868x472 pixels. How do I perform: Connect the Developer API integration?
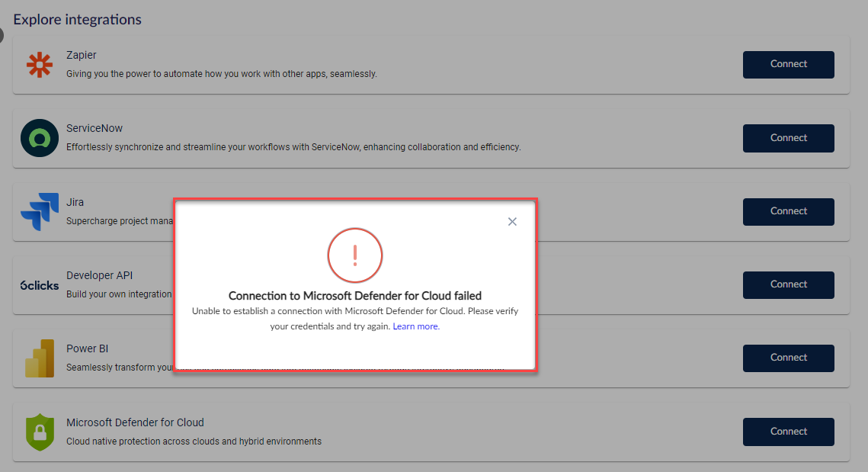[x=788, y=284]
